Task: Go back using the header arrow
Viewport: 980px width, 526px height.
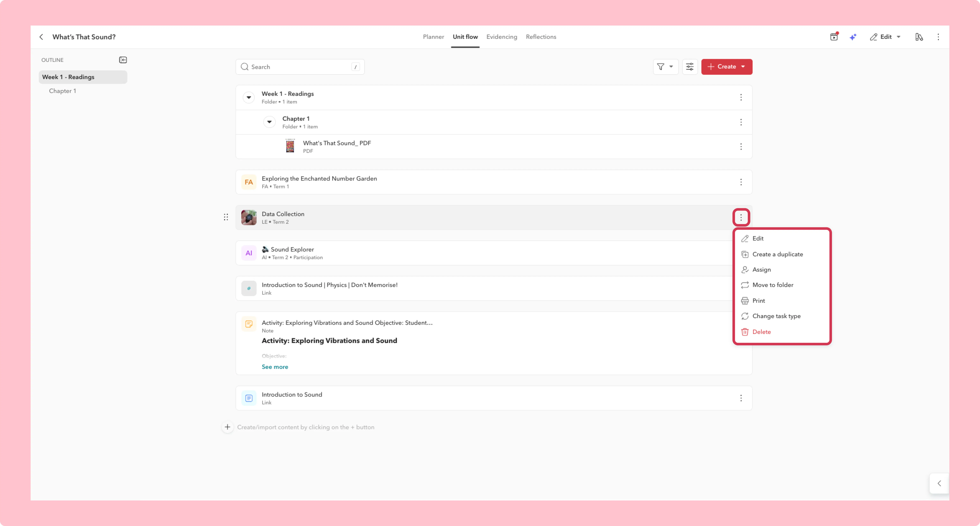Action: point(41,37)
